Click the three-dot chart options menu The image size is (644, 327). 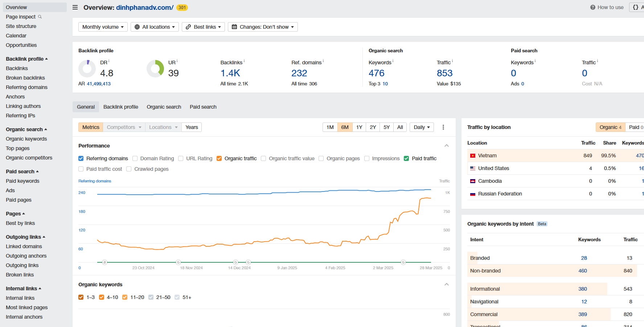443,127
